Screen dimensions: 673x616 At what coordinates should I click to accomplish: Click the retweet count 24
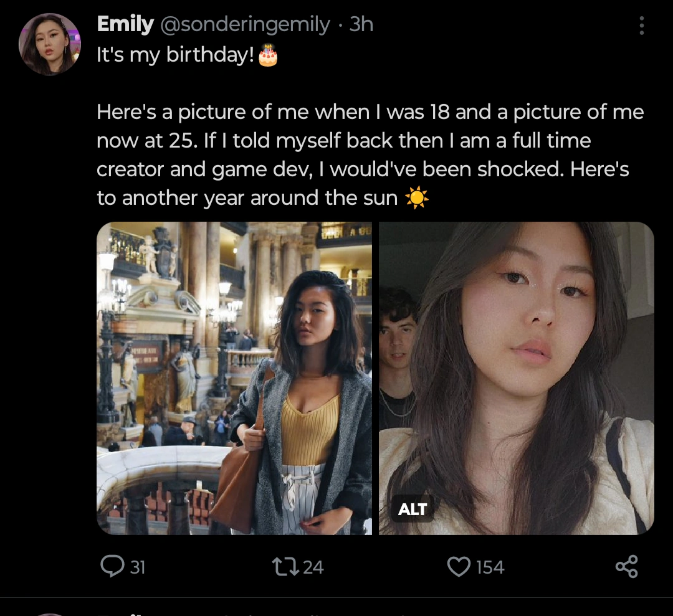click(x=313, y=567)
